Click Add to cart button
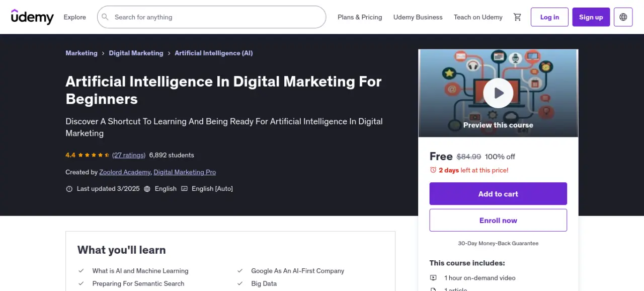The width and height of the screenshot is (644, 291). (x=498, y=194)
